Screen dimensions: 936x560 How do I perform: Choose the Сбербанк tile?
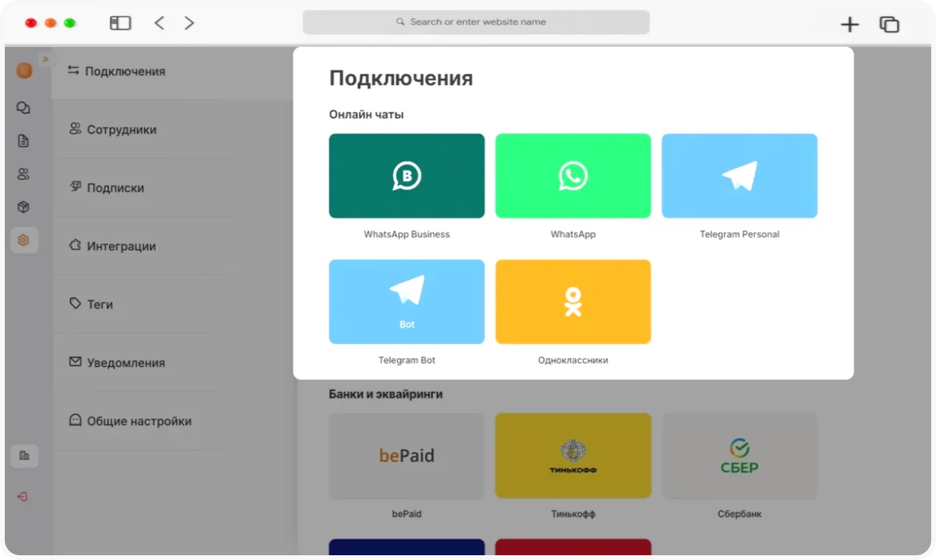pos(739,456)
